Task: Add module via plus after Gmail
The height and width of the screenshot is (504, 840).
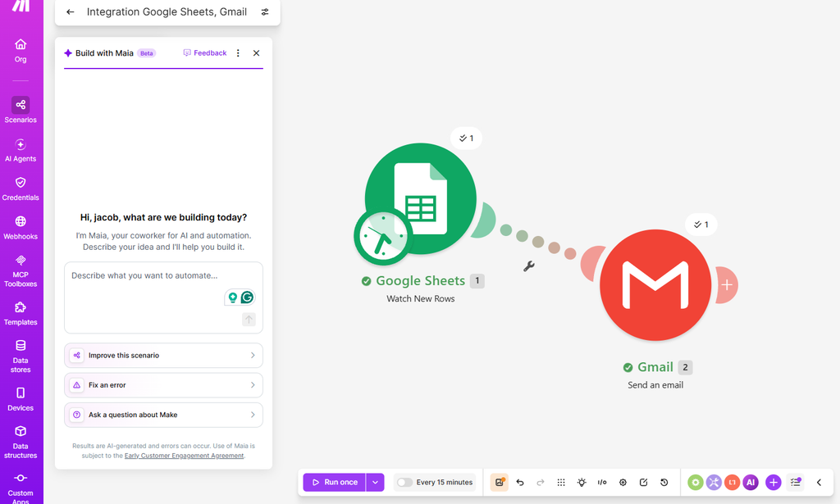Action: pyautogui.click(x=727, y=285)
